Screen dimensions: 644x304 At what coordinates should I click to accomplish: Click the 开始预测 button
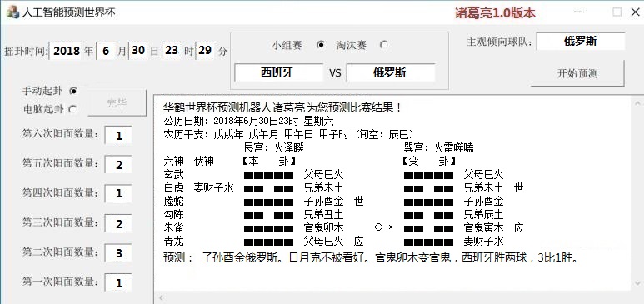coord(577,73)
